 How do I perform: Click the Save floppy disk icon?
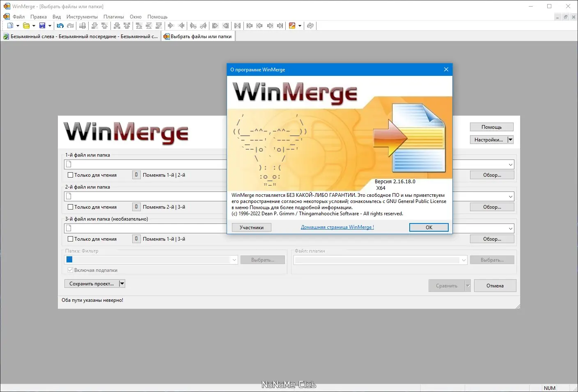point(42,26)
